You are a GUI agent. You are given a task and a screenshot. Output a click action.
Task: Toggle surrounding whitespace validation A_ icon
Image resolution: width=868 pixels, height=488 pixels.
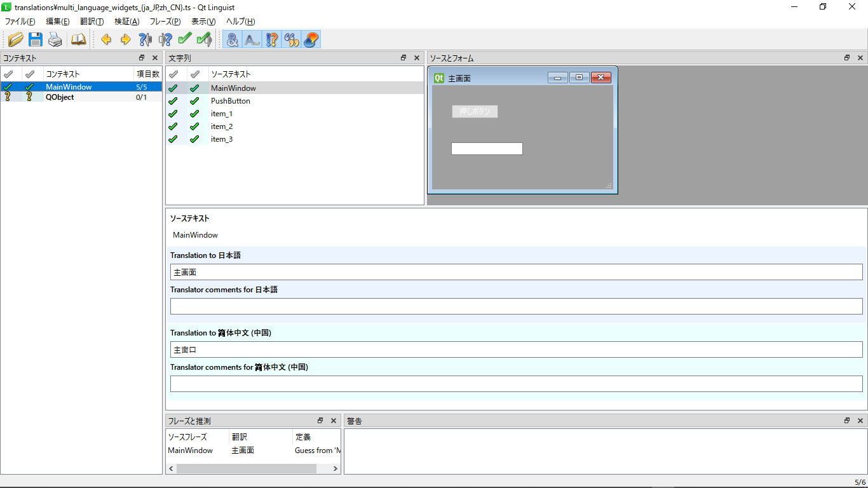(x=252, y=39)
